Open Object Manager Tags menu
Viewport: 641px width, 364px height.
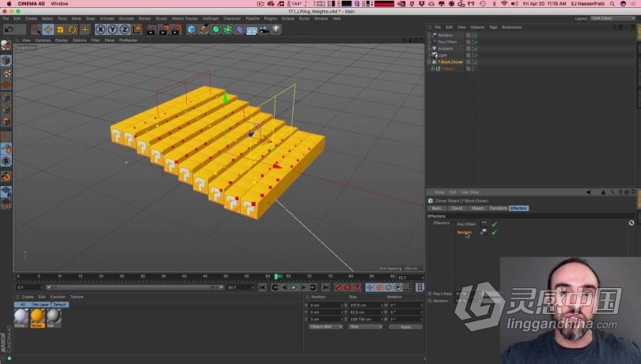[x=493, y=27]
